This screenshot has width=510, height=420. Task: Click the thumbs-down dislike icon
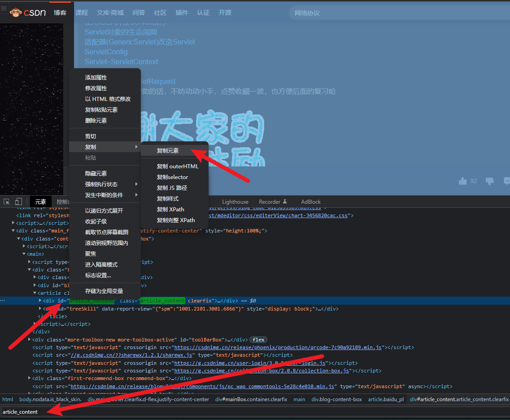click(489, 181)
